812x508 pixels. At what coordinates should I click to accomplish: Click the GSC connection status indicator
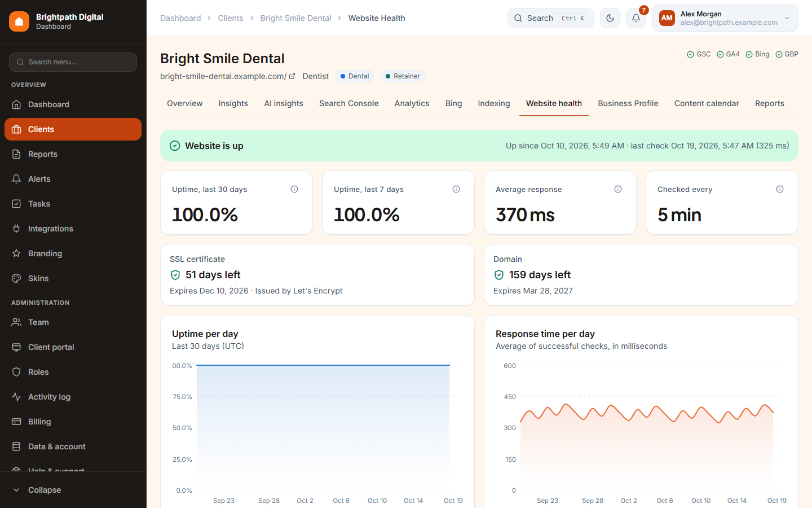pyautogui.click(x=699, y=54)
